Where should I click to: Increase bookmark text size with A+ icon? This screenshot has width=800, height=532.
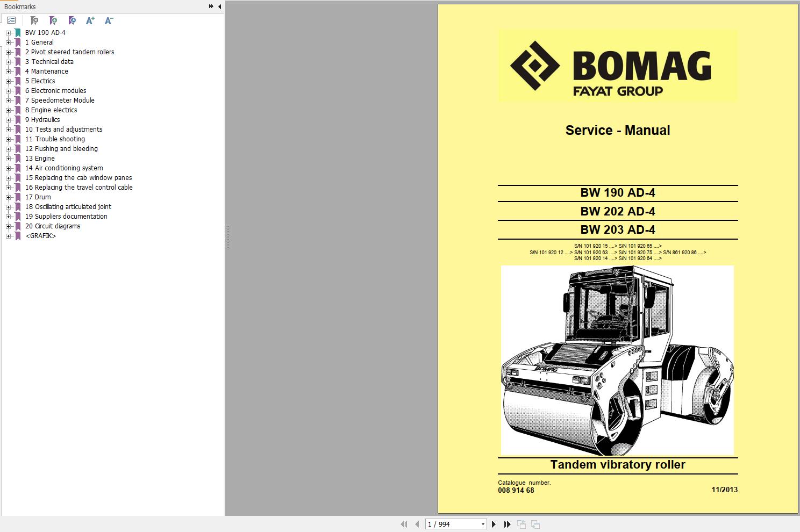(x=90, y=20)
